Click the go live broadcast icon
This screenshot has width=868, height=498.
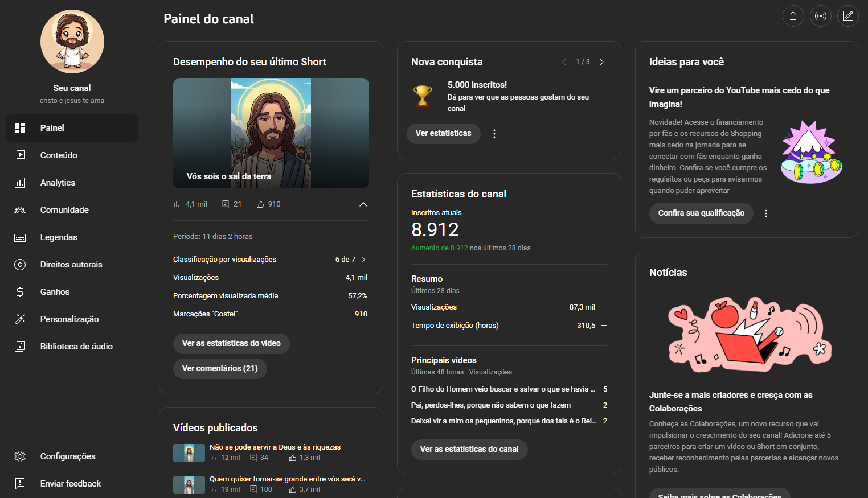pyautogui.click(x=821, y=16)
